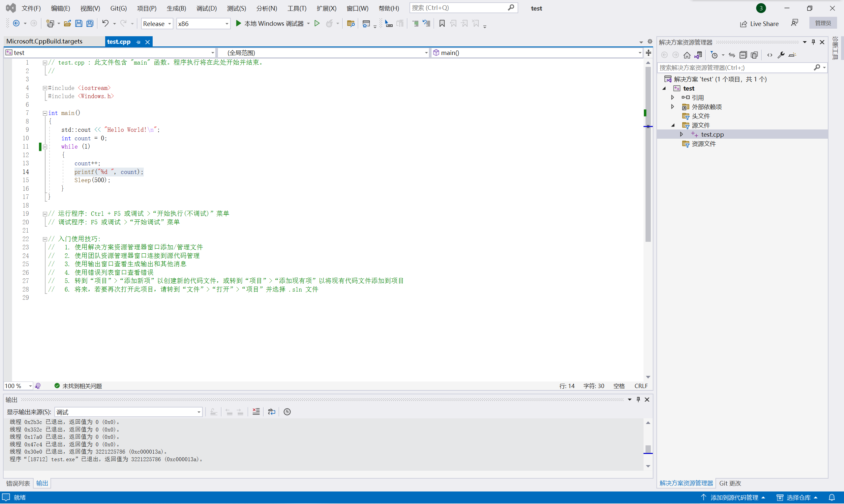Screen dimensions: 844x504
Task: Click the Live Share button
Action: point(759,23)
